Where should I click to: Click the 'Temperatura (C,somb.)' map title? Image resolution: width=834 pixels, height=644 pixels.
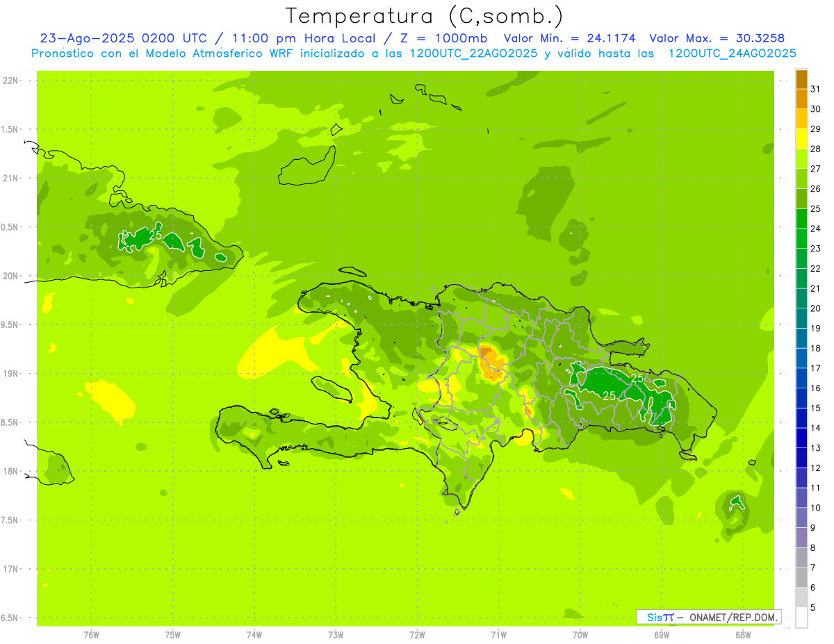coord(425,16)
